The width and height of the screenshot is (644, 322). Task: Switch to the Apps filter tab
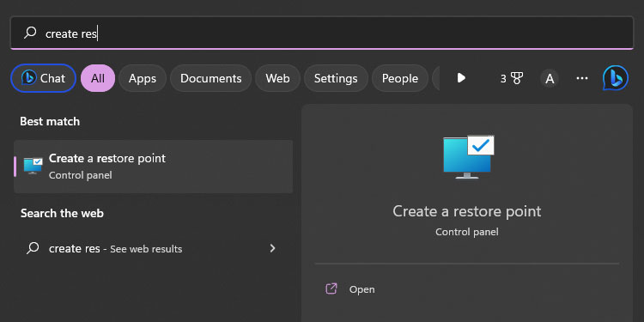pos(143,78)
